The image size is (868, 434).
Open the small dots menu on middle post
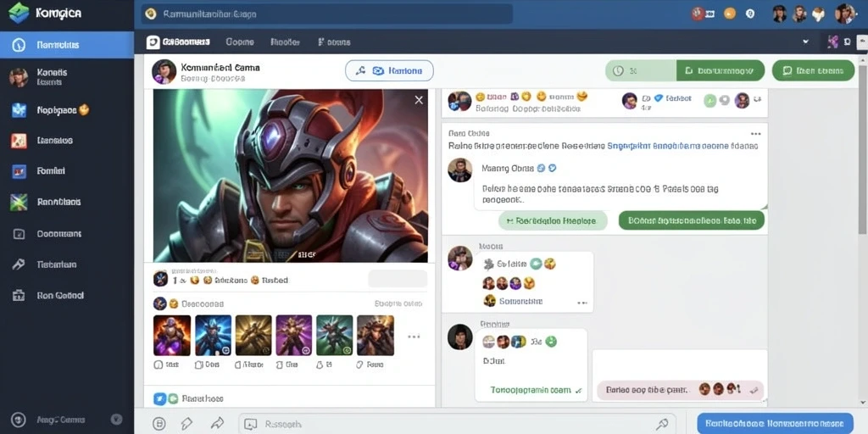click(581, 303)
